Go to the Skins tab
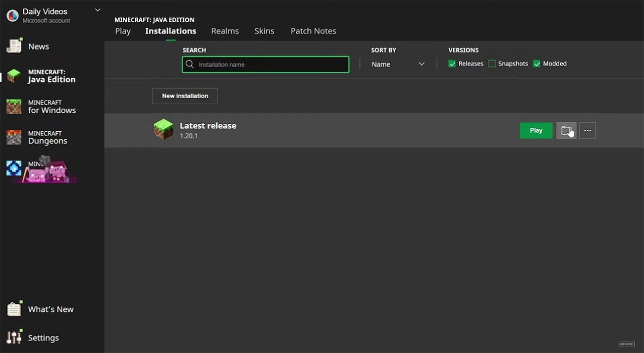Viewport: 644px width, 353px height. point(264,31)
